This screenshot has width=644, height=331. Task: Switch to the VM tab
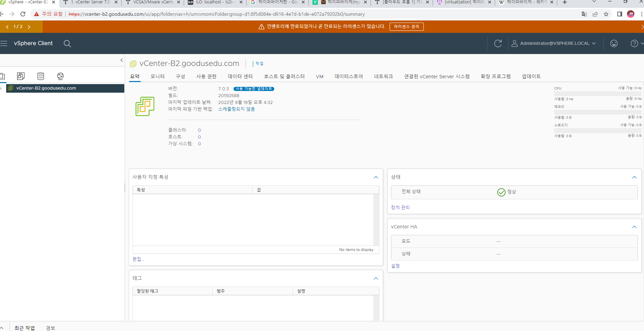(x=320, y=77)
